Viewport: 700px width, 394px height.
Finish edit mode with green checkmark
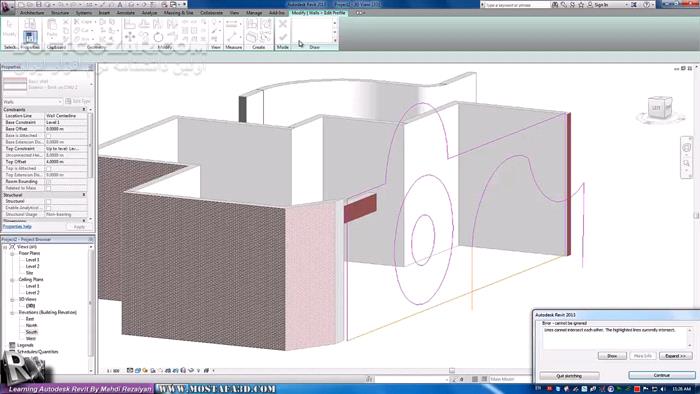[x=283, y=37]
